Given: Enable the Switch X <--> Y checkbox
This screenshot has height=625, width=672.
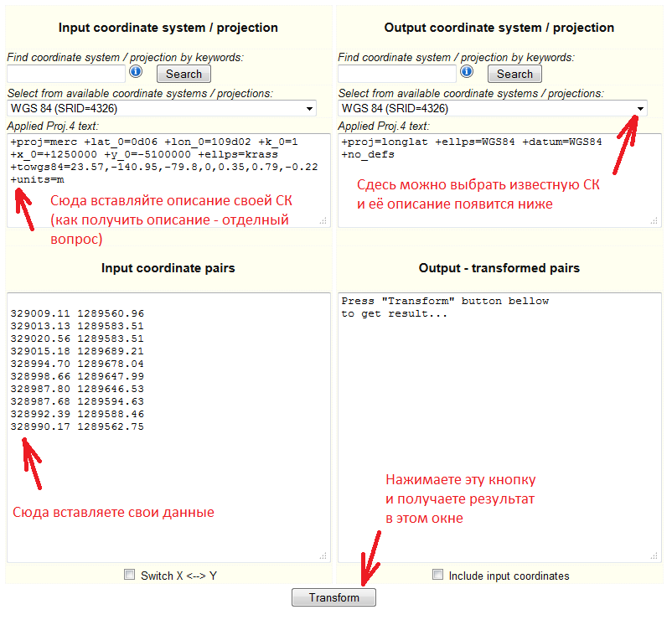Looking at the screenshot, I should coord(130,575).
